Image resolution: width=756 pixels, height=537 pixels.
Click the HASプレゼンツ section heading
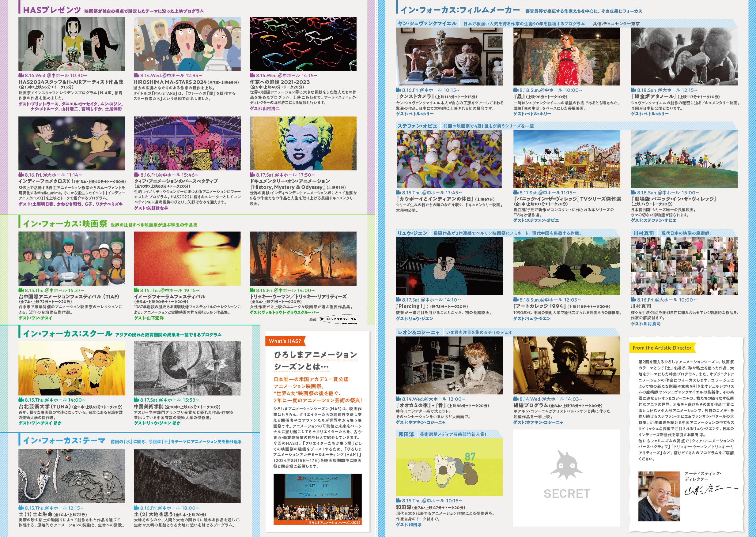pos(52,10)
